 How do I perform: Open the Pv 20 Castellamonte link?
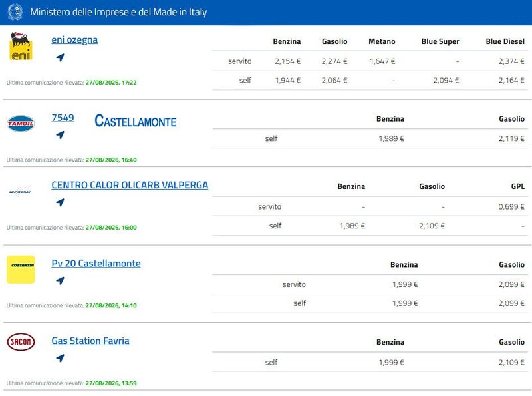(x=96, y=263)
